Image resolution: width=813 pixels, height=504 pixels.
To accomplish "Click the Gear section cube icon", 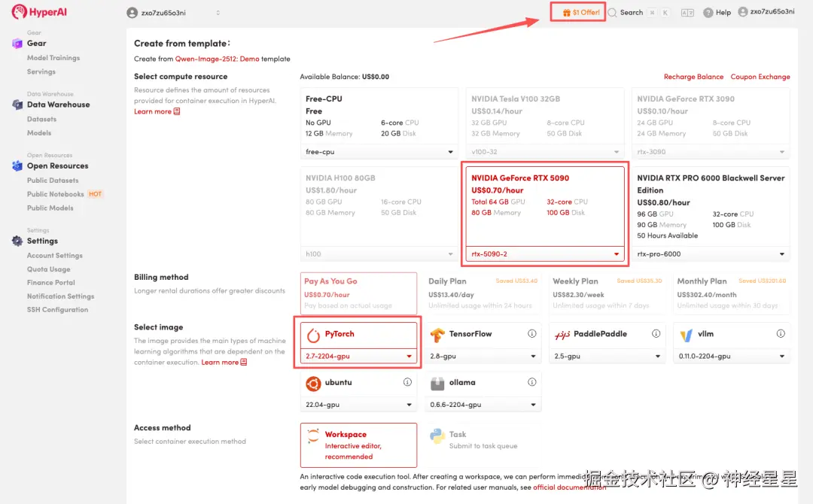I will click(17, 43).
